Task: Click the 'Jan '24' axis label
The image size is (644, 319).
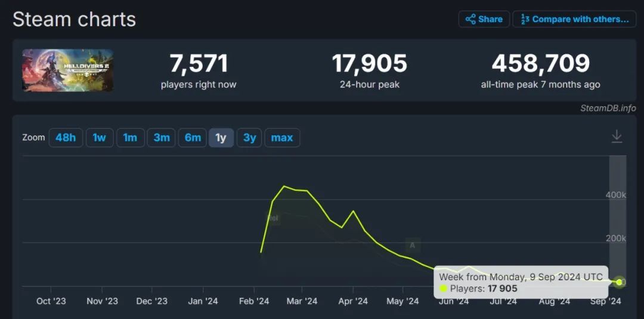Action: [x=203, y=301]
